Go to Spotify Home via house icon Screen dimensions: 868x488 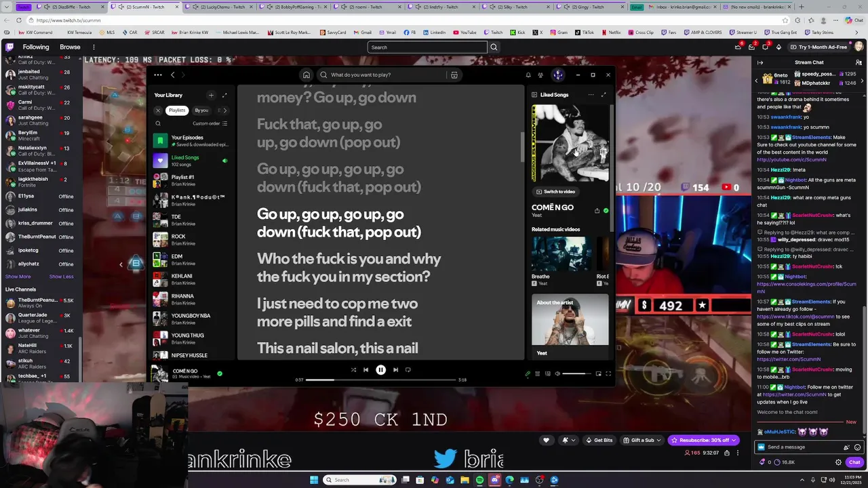click(x=307, y=75)
